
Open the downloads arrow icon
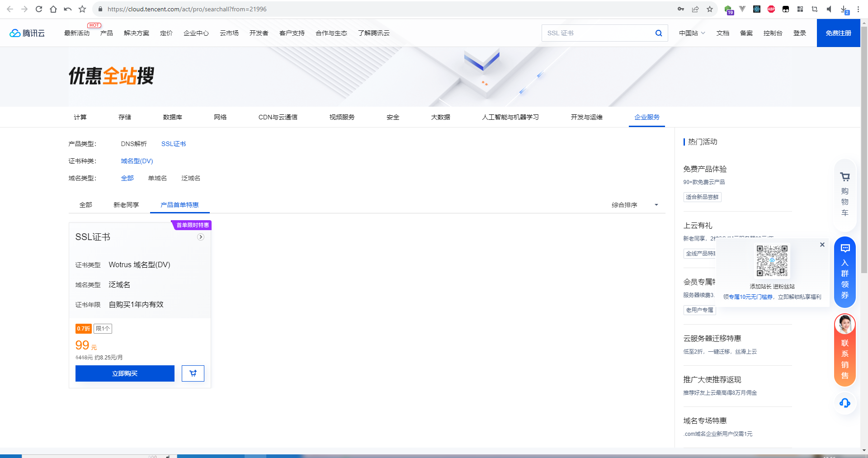pos(844,9)
